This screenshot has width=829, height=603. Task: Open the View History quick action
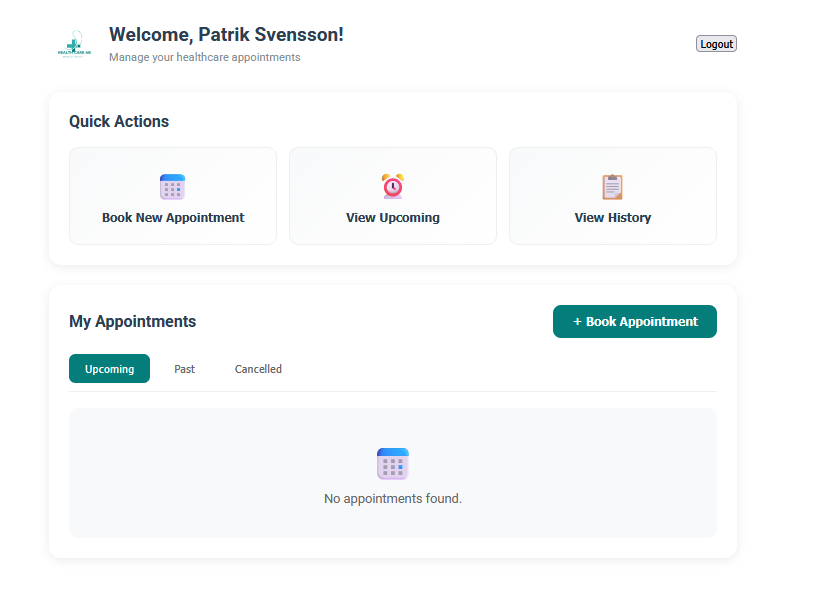pos(612,196)
